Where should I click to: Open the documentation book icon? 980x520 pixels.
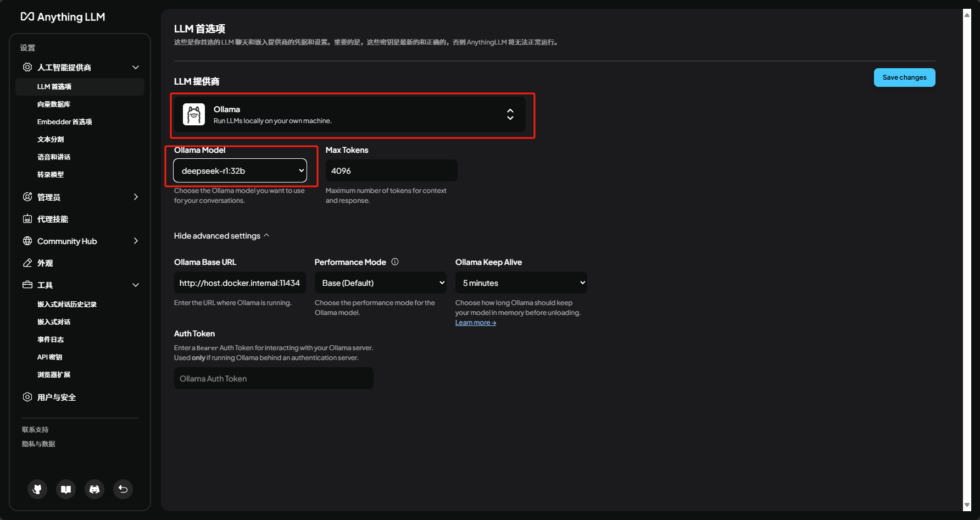(x=66, y=489)
